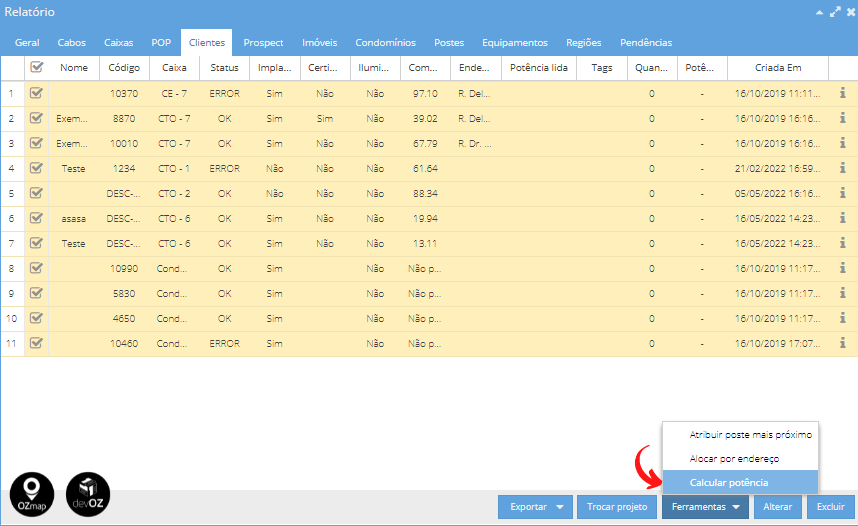Uncheck row 5 checkbox CTO - 2
The image size is (858, 526).
tap(37, 193)
